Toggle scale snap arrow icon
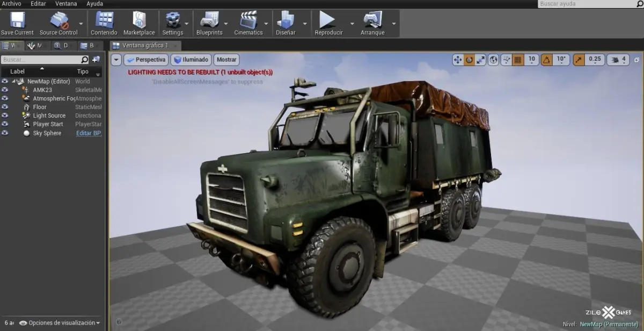644x331 pixels. coord(579,60)
